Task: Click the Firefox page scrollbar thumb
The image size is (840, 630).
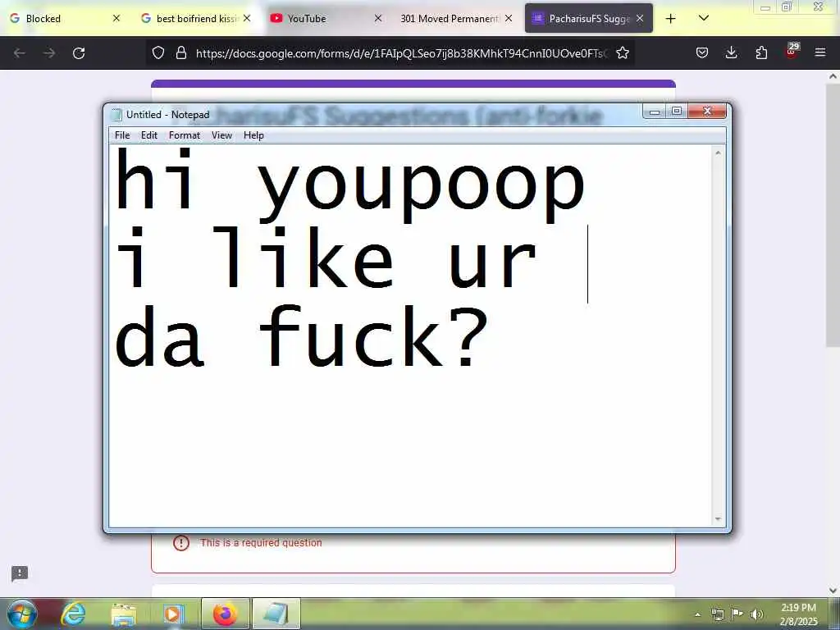Action: click(x=833, y=215)
